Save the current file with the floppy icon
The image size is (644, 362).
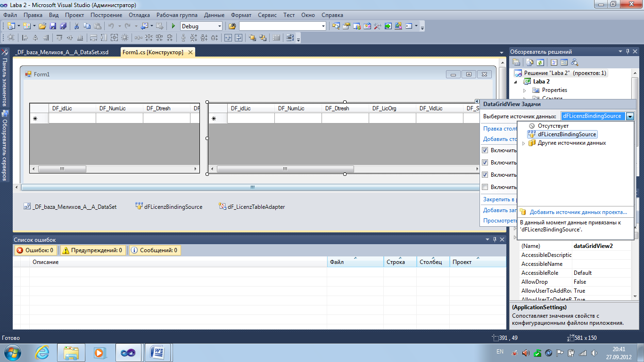tap(53, 26)
